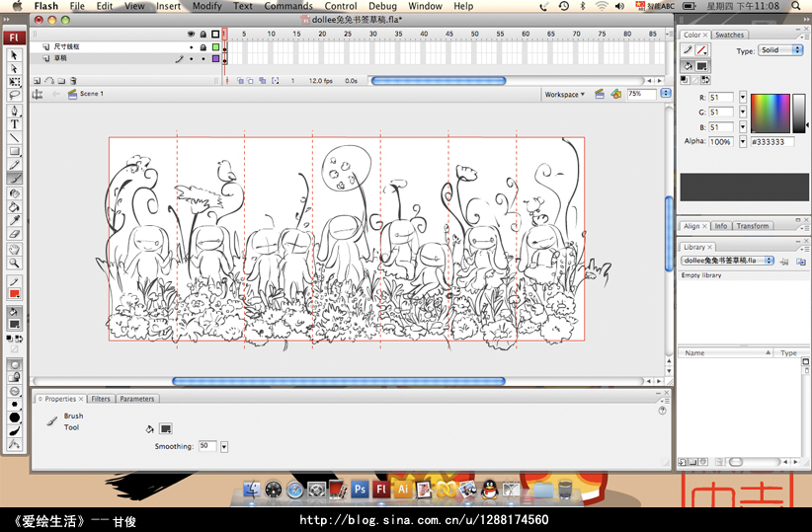Pick a hue in color spectrum box
This screenshot has width=812, height=532.
pyautogui.click(x=771, y=114)
